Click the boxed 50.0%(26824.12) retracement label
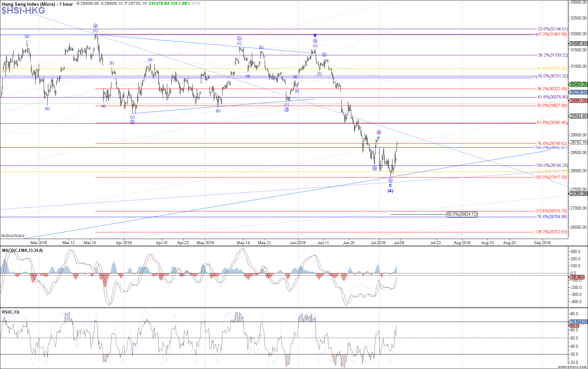 point(462,214)
